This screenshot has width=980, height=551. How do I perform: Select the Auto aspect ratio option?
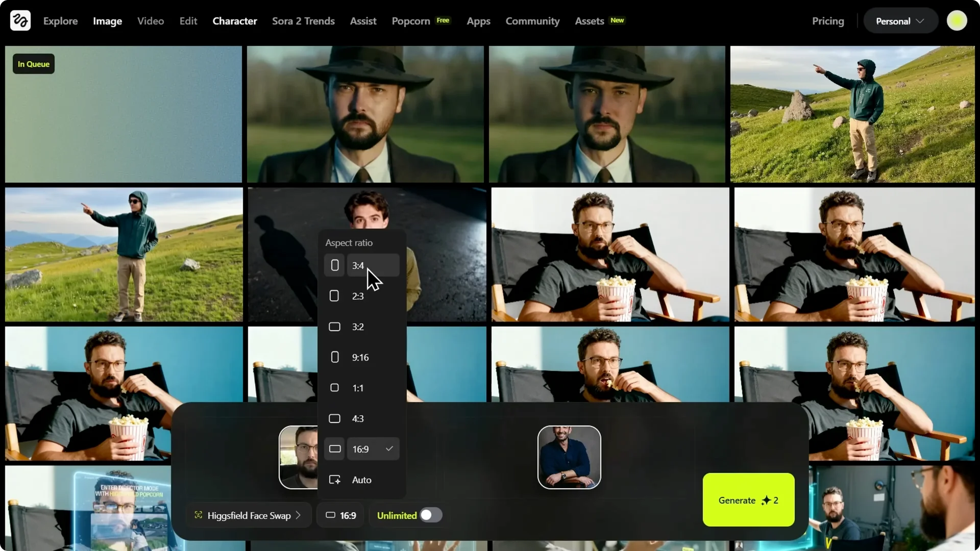click(x=361, y=480)
